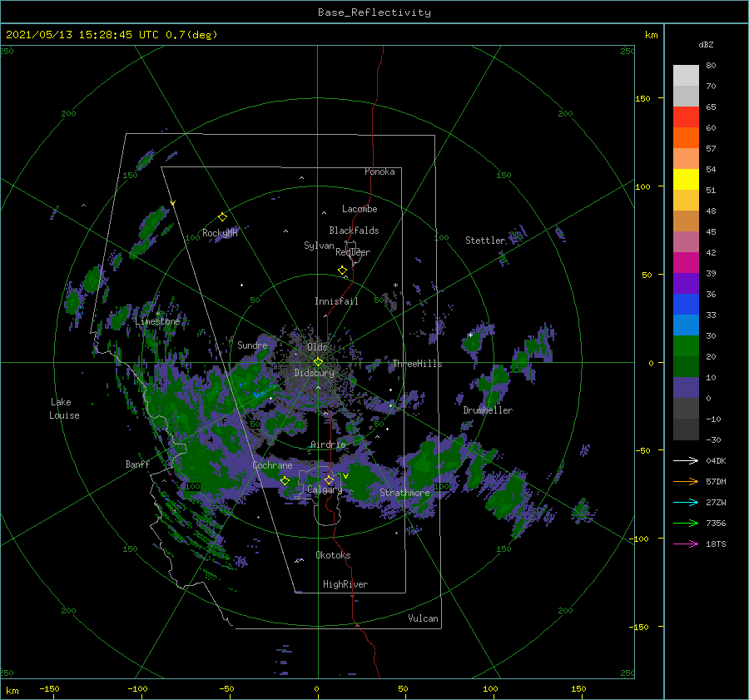The width and height of the screenshot is (749, 700).
Task: Click the white plus marker west of Drumheller
Action: click(x=470, y=335)
